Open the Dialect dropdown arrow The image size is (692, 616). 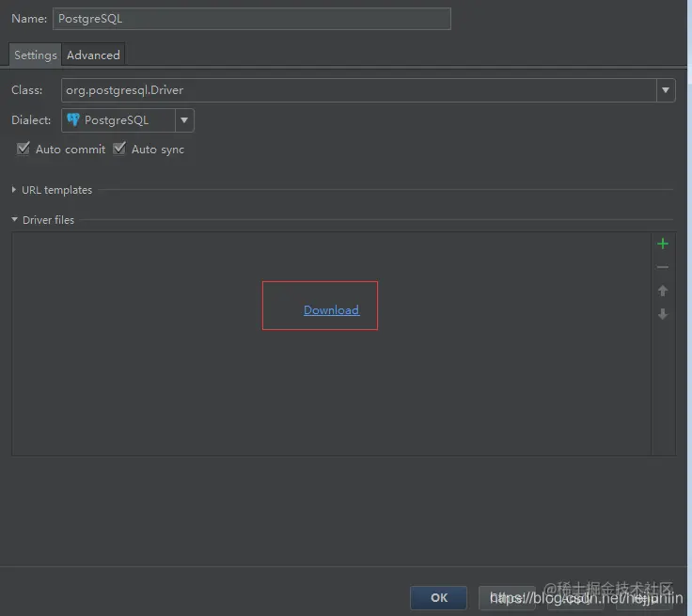click(x=184, y=120)
